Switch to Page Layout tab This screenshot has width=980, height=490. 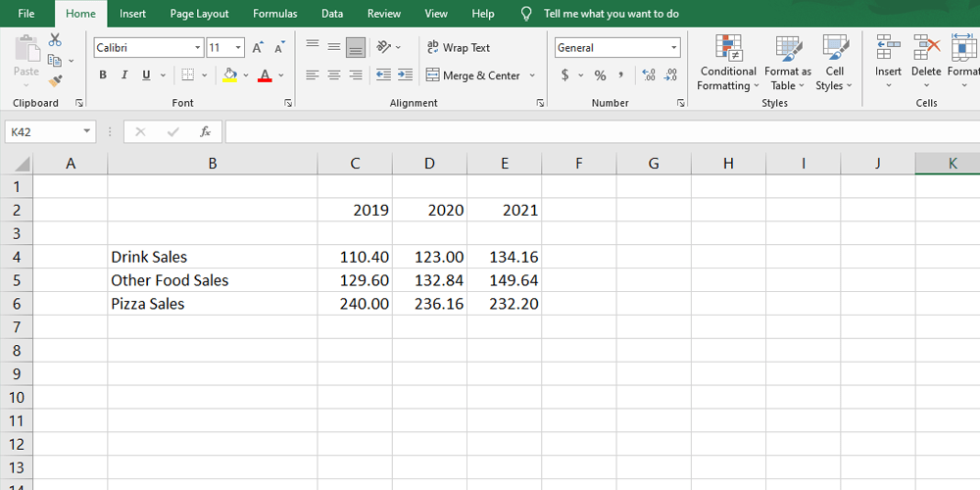[199, 14]
